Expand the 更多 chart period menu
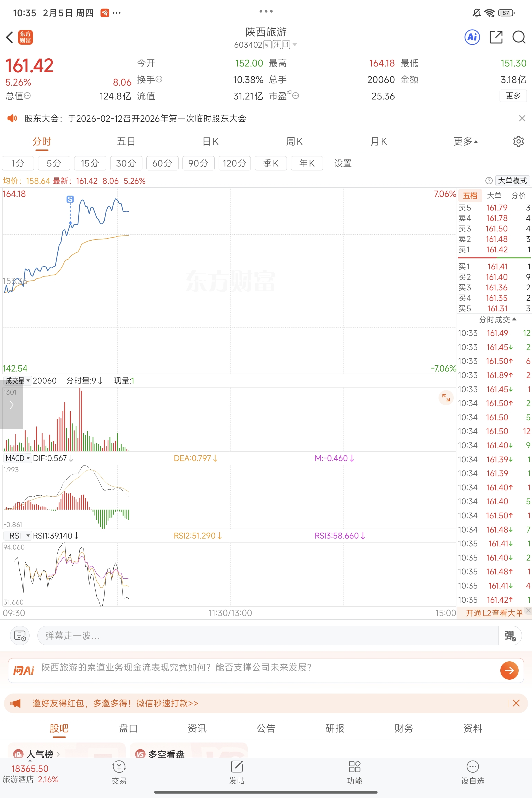Viewport: 532px width, 798px height. pyautogui.click(x=465, y=141)
